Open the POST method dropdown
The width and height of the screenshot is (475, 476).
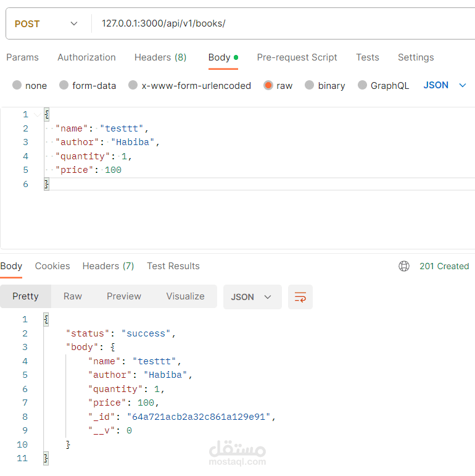pos(46,24)
